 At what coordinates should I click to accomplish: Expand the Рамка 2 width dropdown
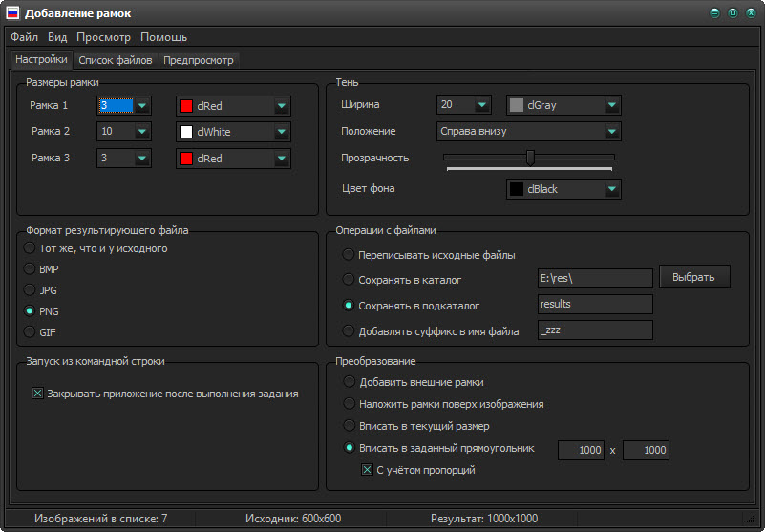(x=142, y=131)
